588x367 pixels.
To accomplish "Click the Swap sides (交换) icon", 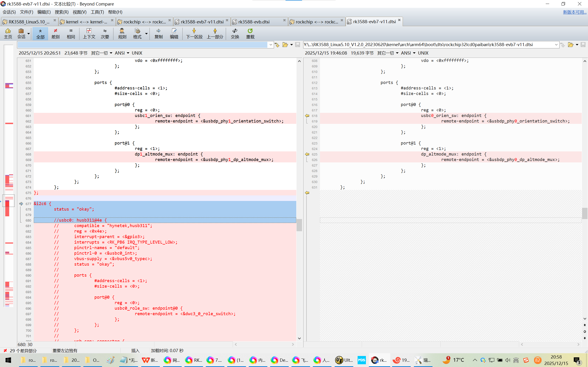I will (x=235, y=33).
